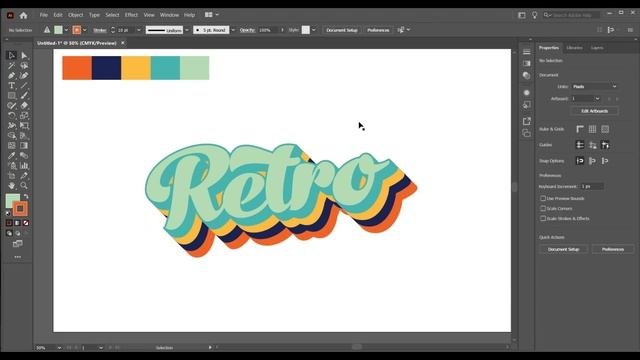This screenshot has height=360, width=640.
Task: Toggle Show Transparency Grid button
Action: coord(605,129)
